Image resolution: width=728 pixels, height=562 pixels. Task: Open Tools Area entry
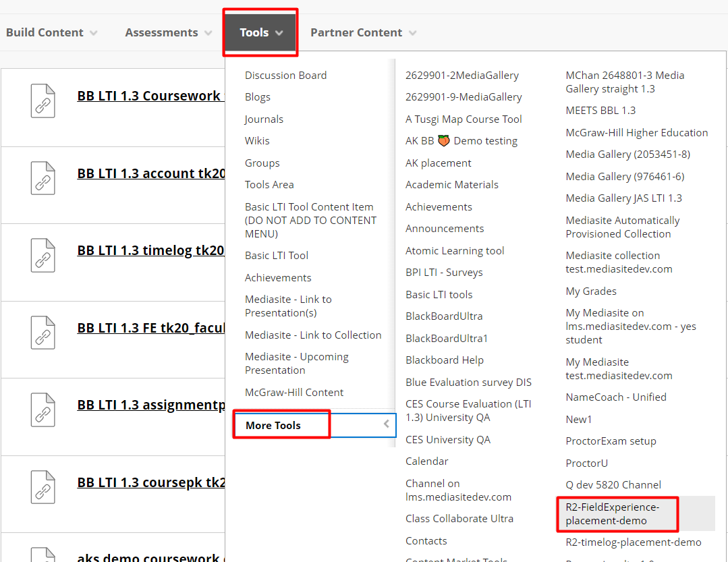coord(269,185)
